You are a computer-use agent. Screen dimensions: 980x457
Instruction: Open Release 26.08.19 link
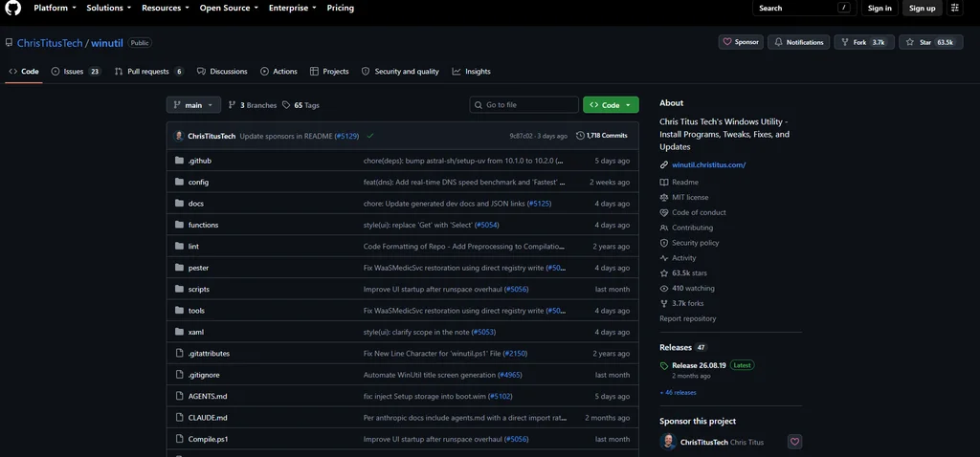coord(700,365)
